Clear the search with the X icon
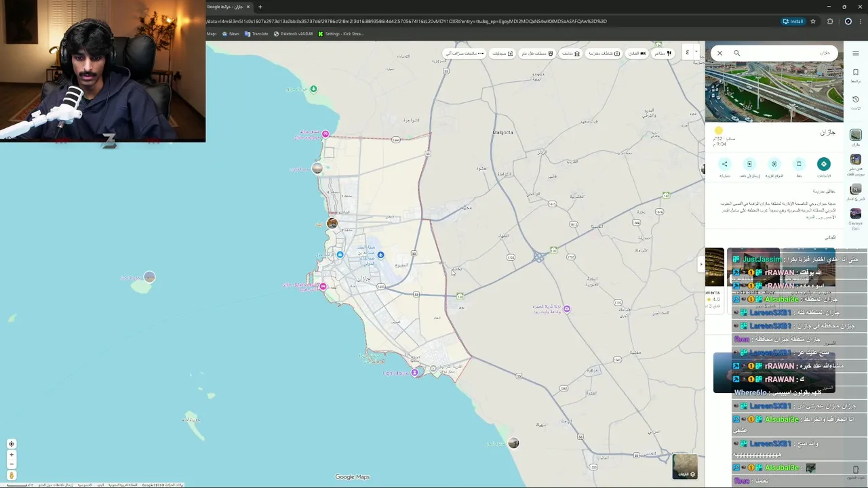868x488 pixels. [719, 53]
